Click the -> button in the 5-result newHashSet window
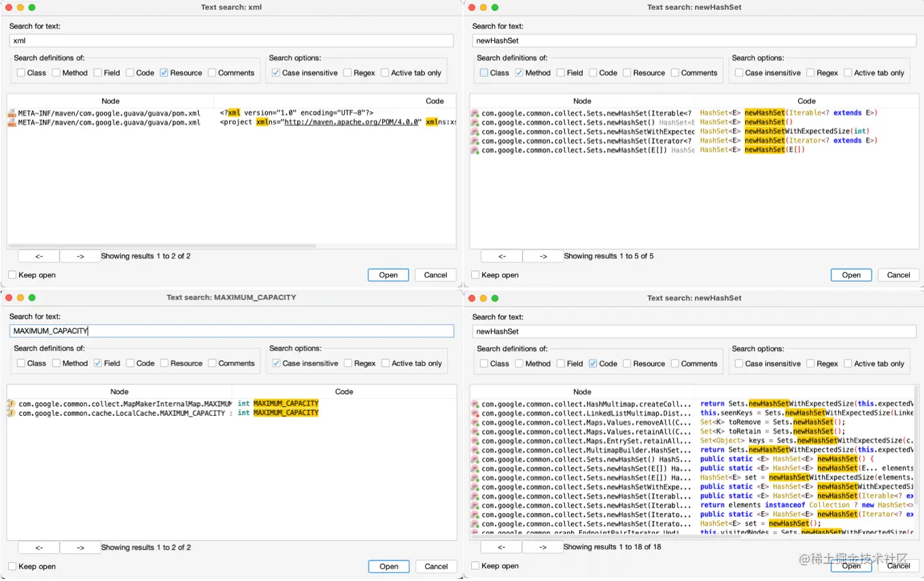 pos(543,256)
